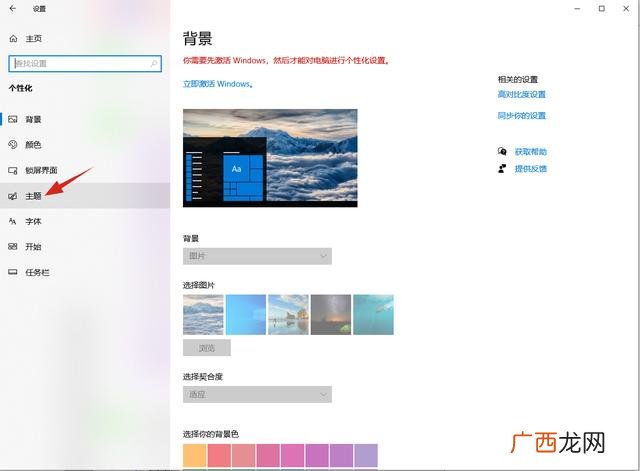Image resolution: width=640 pixels, height=471 pixels.
Task: Open the 颜色 colors section
Action: (x=85, y=144)
